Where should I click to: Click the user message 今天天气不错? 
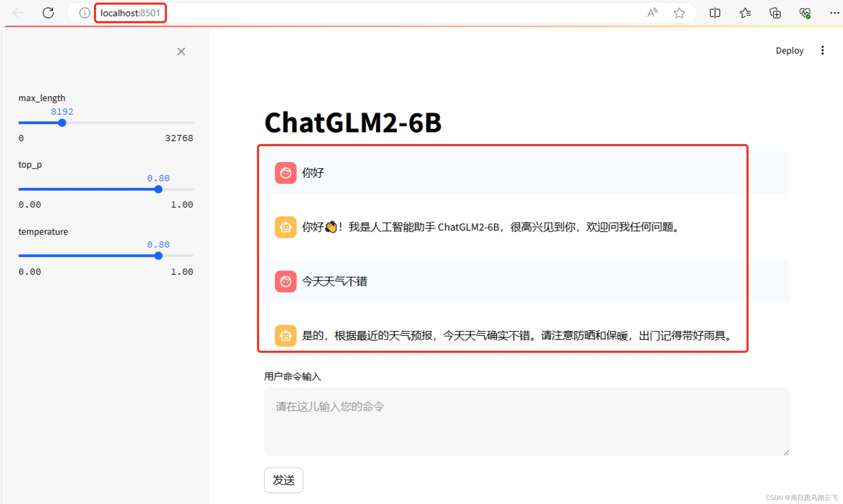click(x=334, y=282)
